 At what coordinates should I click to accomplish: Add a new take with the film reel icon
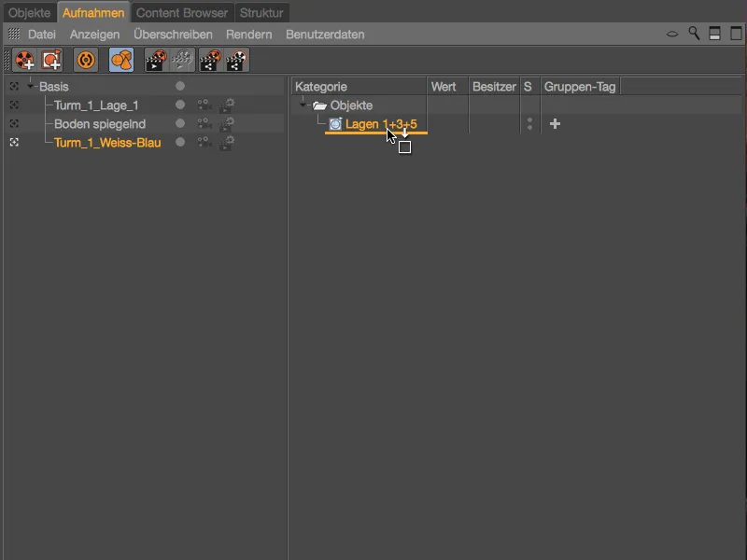coord(25,60)
